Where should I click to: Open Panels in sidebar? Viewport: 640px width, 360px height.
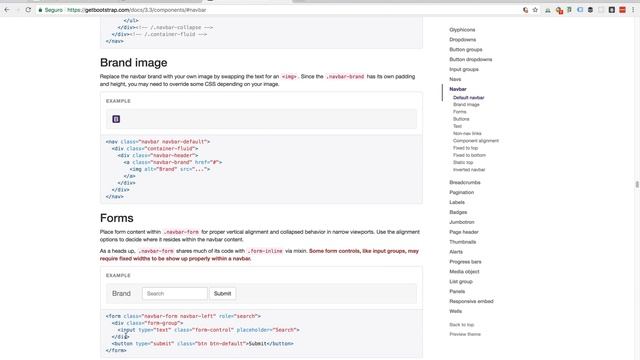[x=457, y=291]
